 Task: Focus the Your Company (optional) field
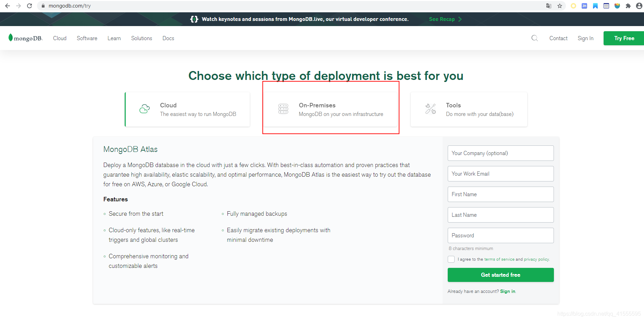pos(500,153)
